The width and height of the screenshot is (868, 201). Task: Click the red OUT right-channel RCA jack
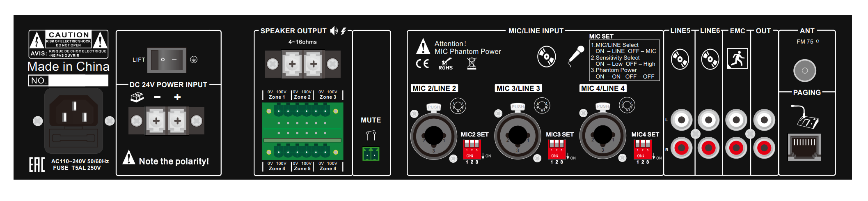[764, 148]
